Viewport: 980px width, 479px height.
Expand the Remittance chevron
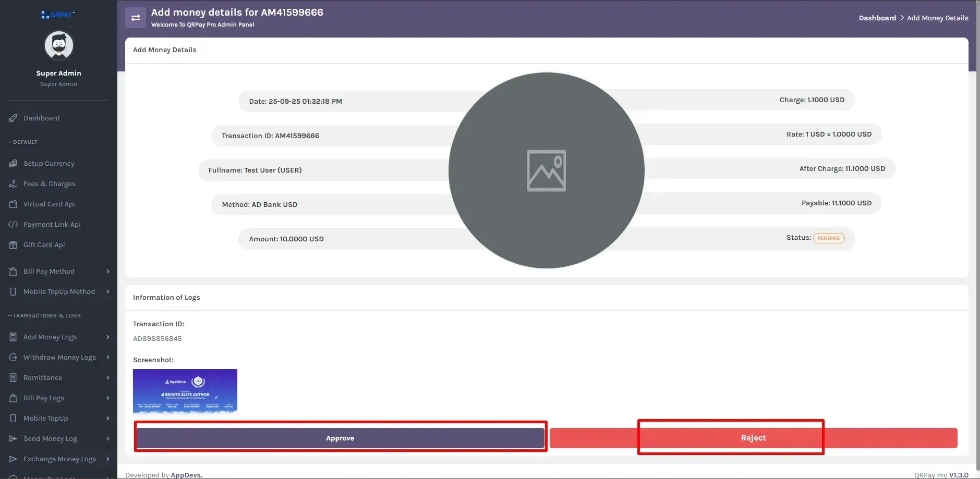coord(108,378)
